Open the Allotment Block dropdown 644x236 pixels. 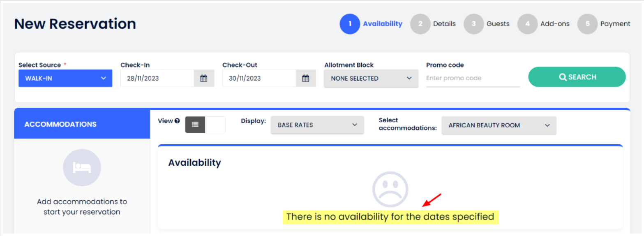(x=371, y=78)
